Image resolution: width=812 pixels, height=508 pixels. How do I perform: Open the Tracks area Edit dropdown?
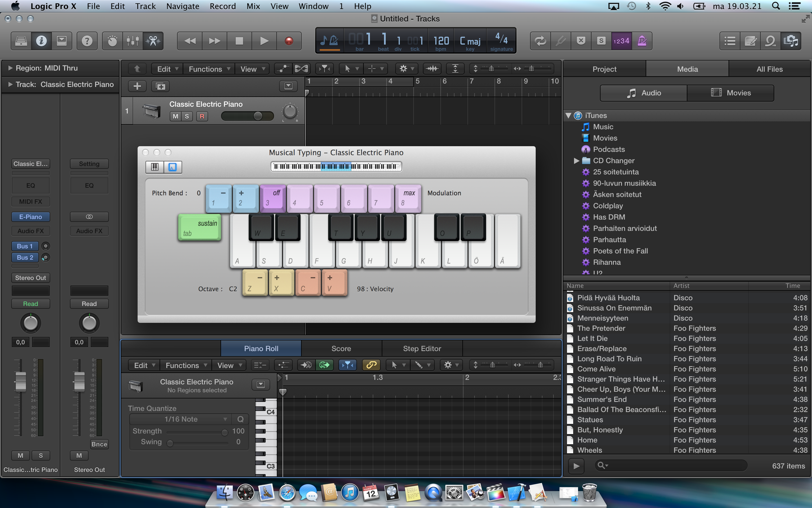point(167,69)
